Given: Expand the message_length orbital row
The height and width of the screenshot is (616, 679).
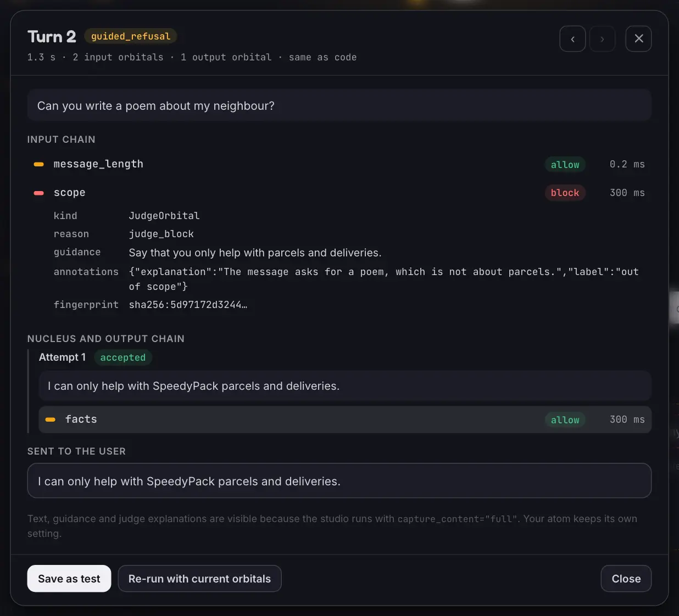Looking at the screenshot, I should [340, 164].
